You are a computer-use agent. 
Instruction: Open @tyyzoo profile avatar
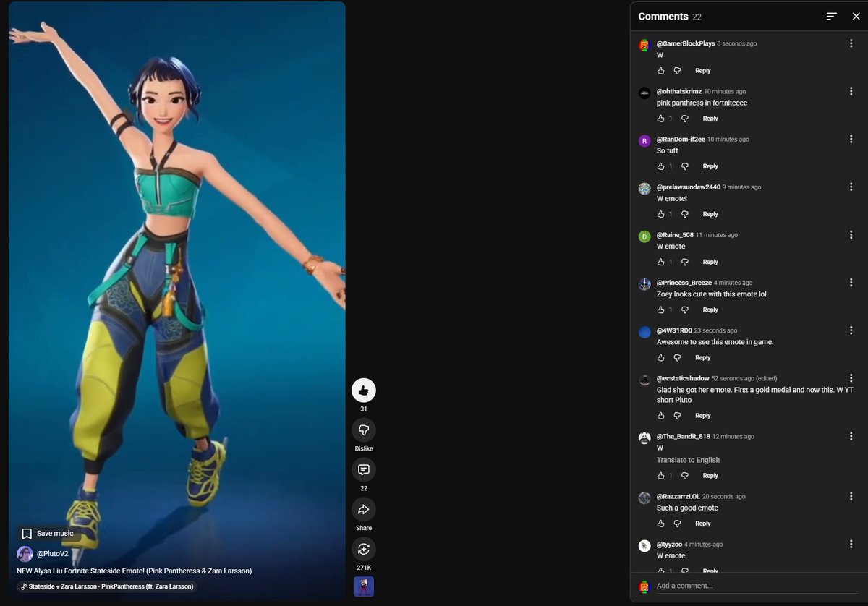tap(644, 546)
